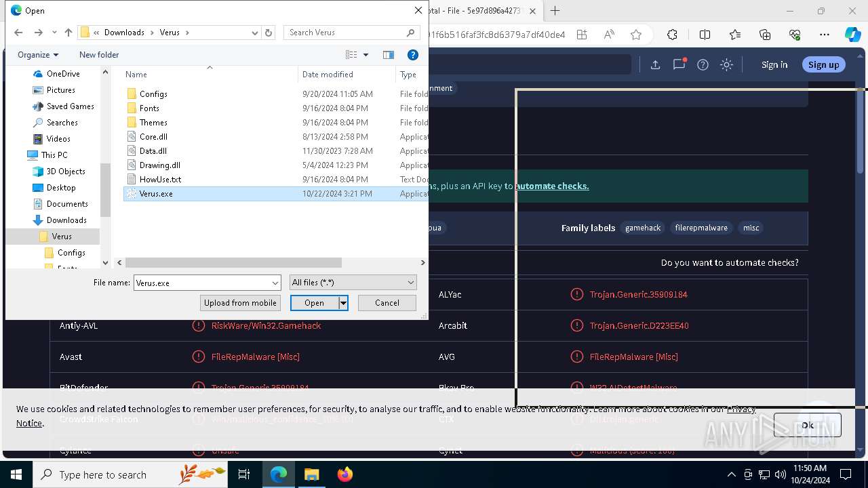Select 3D Objects in the navigation tree
This screenshot has height=488, width=868.
(66, 171)
